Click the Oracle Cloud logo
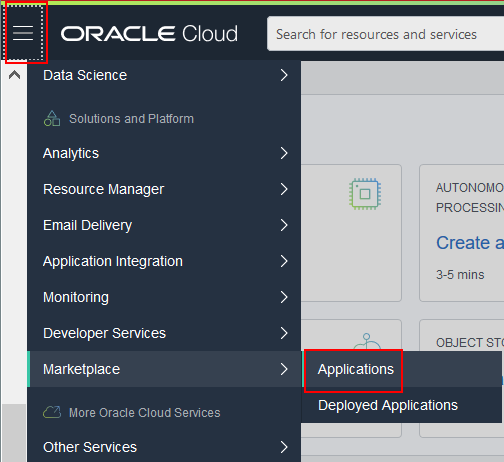Screen dimensions: 504x462 [149, 34]
